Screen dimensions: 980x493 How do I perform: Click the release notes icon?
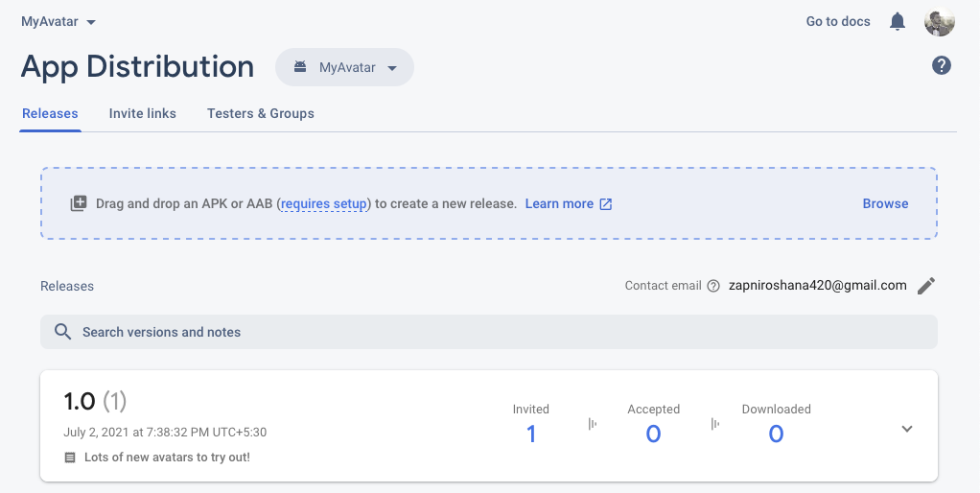coord(70,458)
